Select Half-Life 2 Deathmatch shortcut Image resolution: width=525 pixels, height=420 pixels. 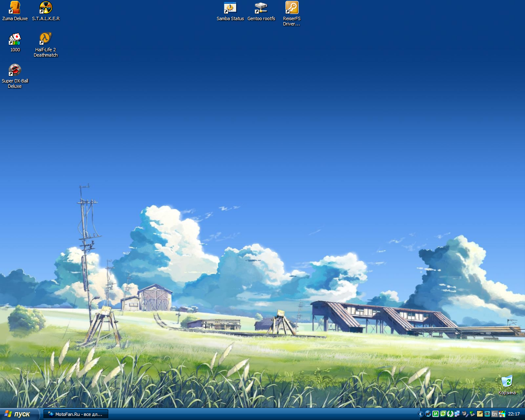tap(46, 45)
